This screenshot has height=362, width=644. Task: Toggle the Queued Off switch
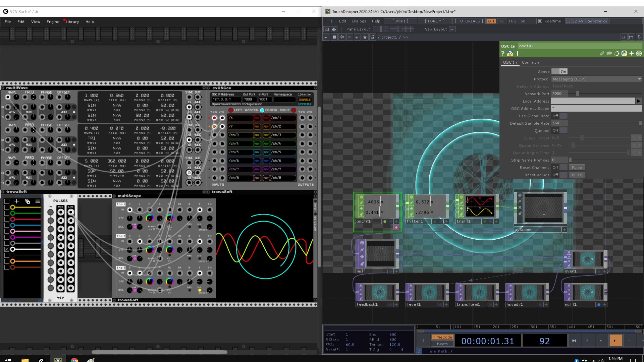click(x=559, y=131)
